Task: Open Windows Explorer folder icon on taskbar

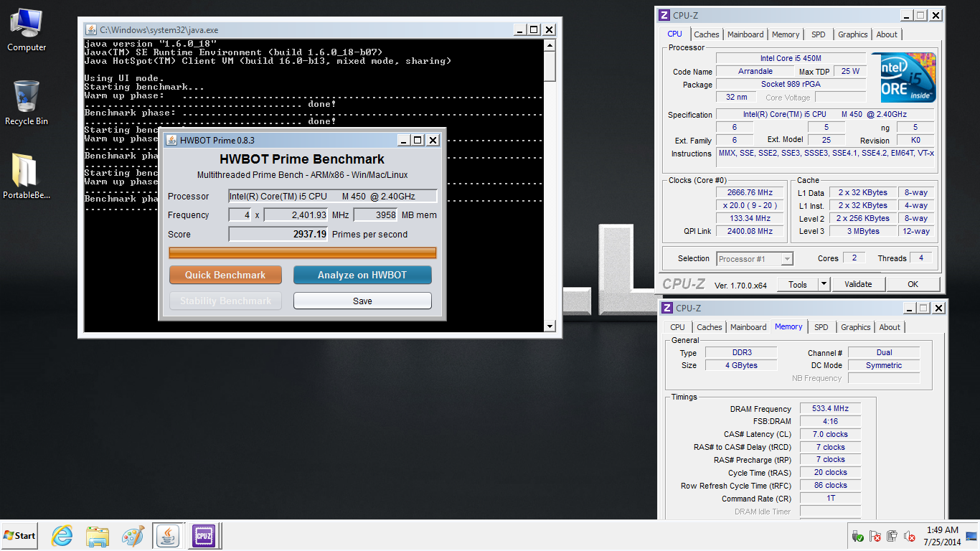Action: [x=97, y=535]
